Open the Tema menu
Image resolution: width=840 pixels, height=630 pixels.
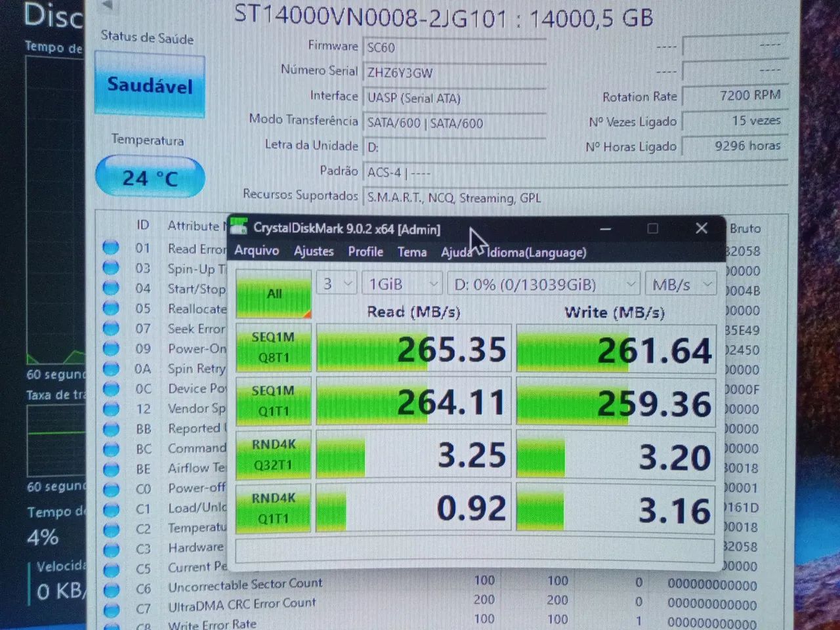(412, 252)
